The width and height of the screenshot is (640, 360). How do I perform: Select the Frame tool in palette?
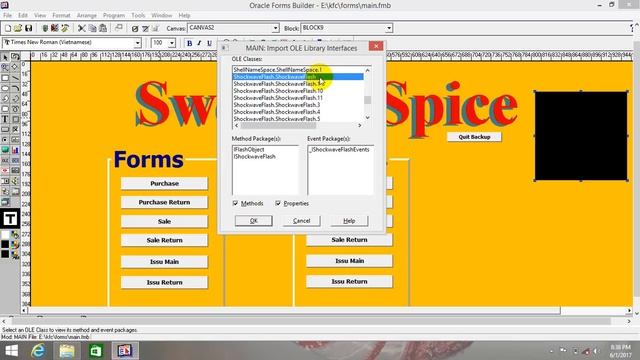coord(15,119)
